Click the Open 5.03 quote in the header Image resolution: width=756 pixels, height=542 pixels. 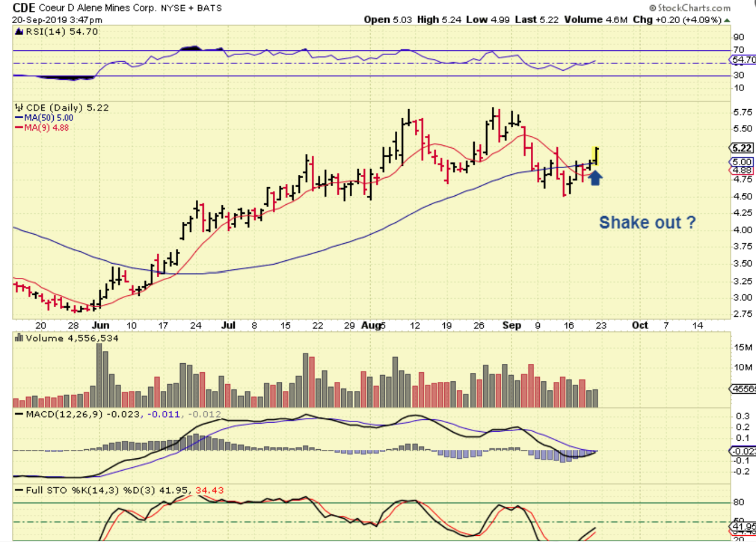click(388, 20)
